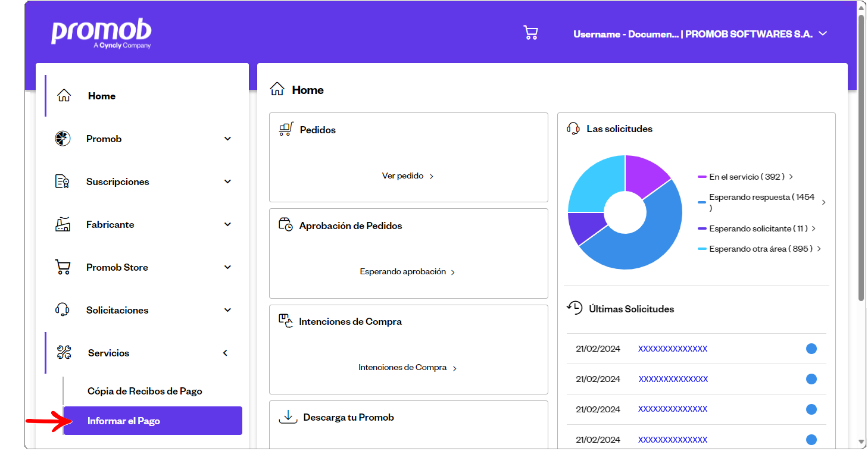Expand the Promob Store menu chevron

[227, 267]
